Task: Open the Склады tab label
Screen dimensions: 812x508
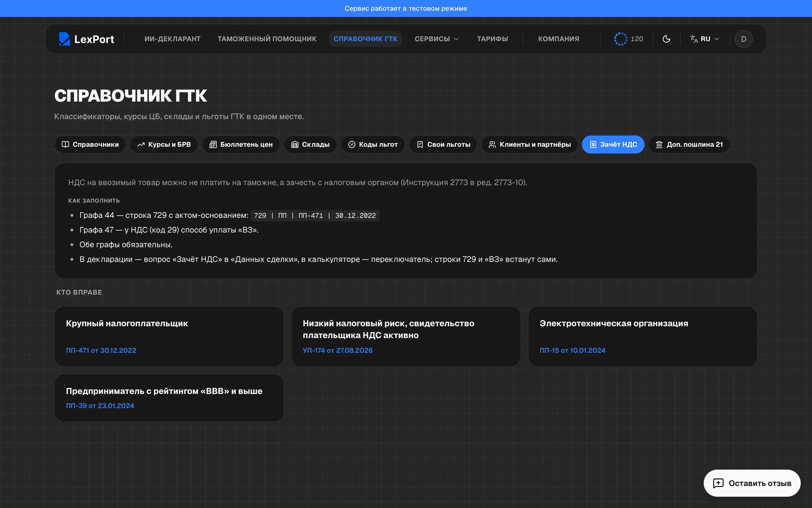Action: (316, 144)
